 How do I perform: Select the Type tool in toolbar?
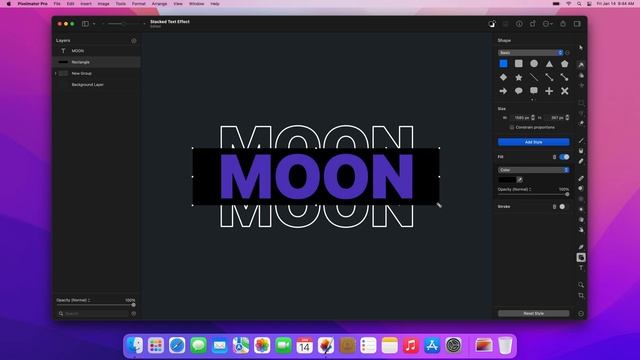[581, 268]
